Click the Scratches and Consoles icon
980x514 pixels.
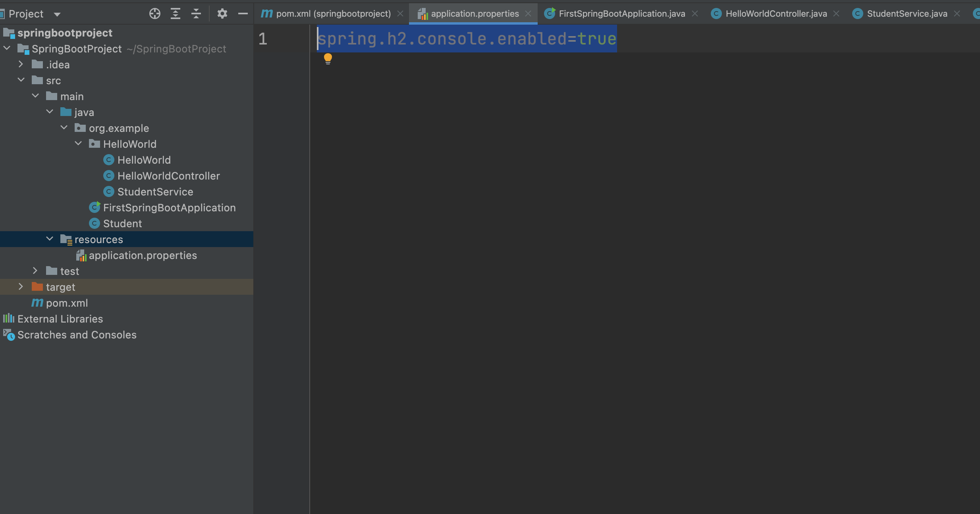coord(9,335)
